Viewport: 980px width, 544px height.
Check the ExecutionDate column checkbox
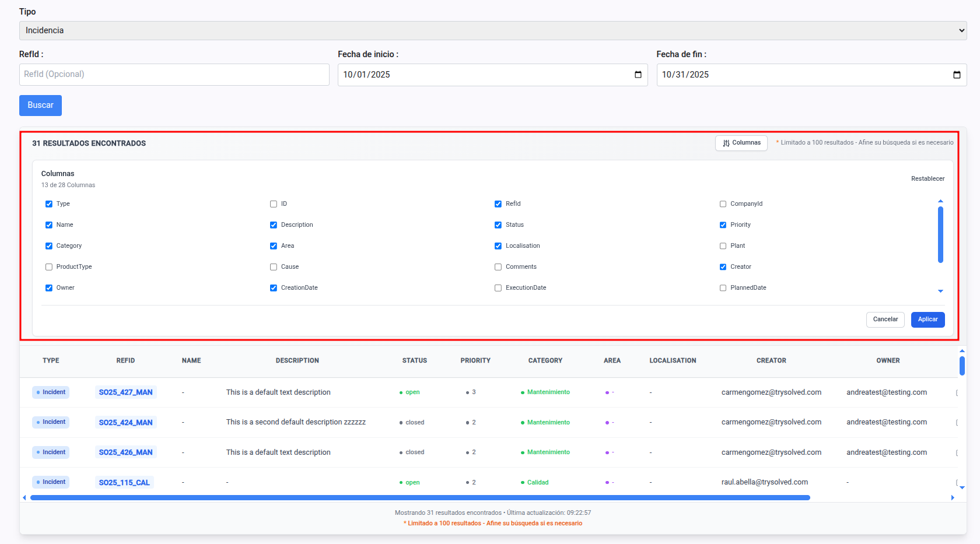click(x=498, y=288)
